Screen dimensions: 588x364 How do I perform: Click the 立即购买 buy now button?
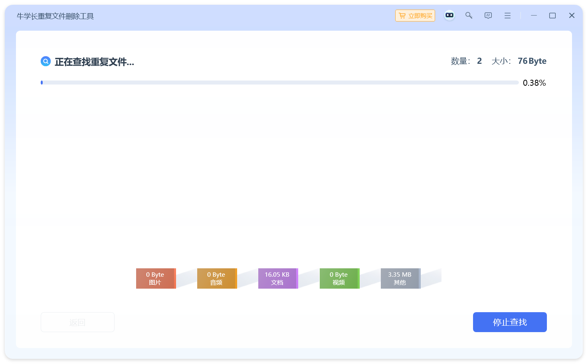coord(415,16)
